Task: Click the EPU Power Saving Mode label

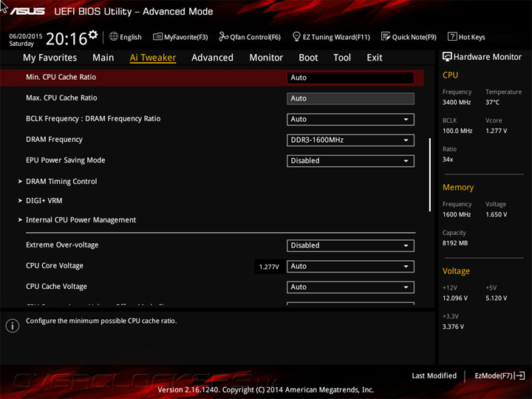Action: tap(66, 160)
